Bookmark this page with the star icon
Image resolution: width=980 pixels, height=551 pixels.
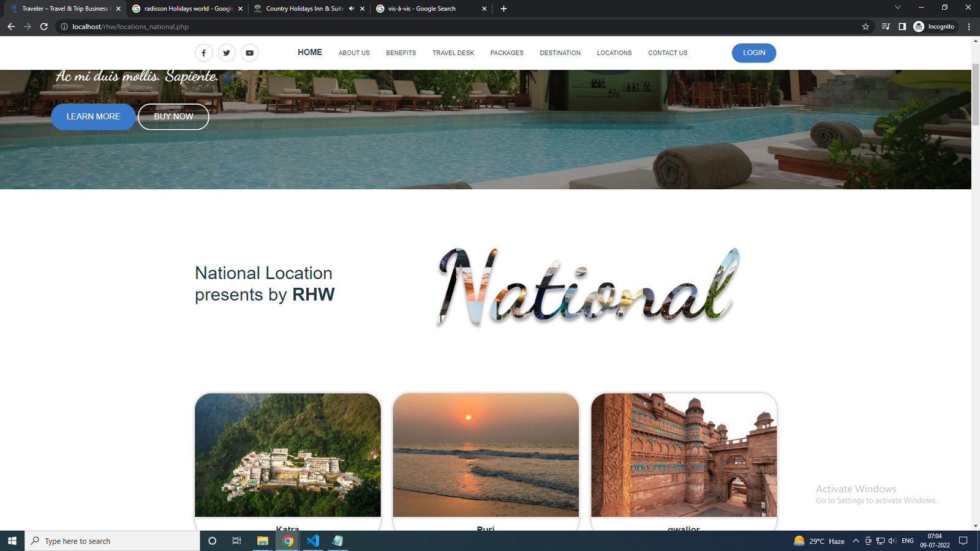click(x=865, y=27)
